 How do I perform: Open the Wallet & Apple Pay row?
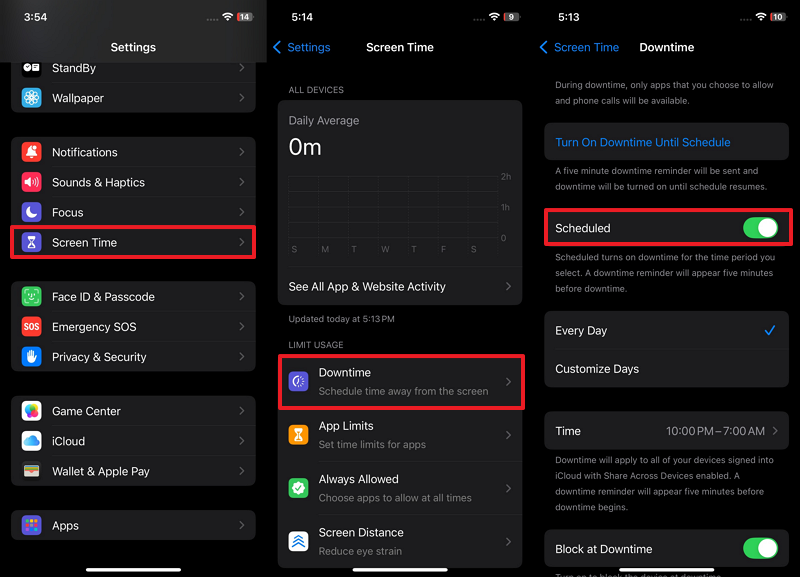pos(133,471)
